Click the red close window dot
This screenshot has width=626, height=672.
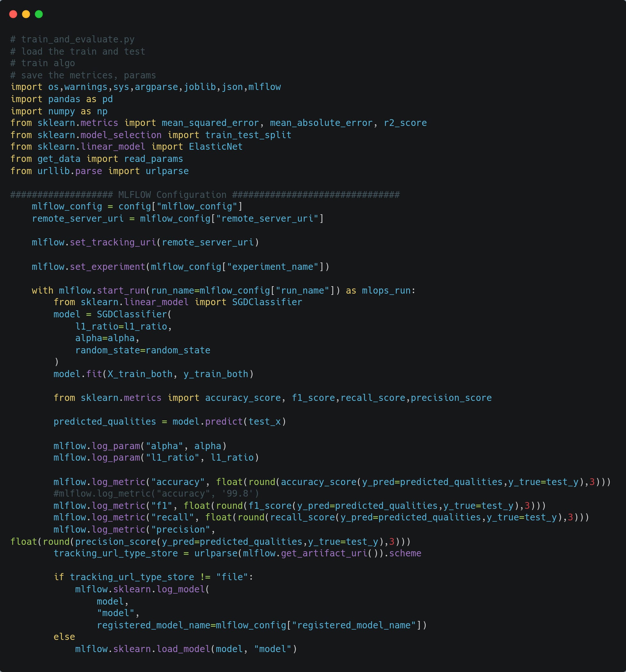click(x=13, y=14)
